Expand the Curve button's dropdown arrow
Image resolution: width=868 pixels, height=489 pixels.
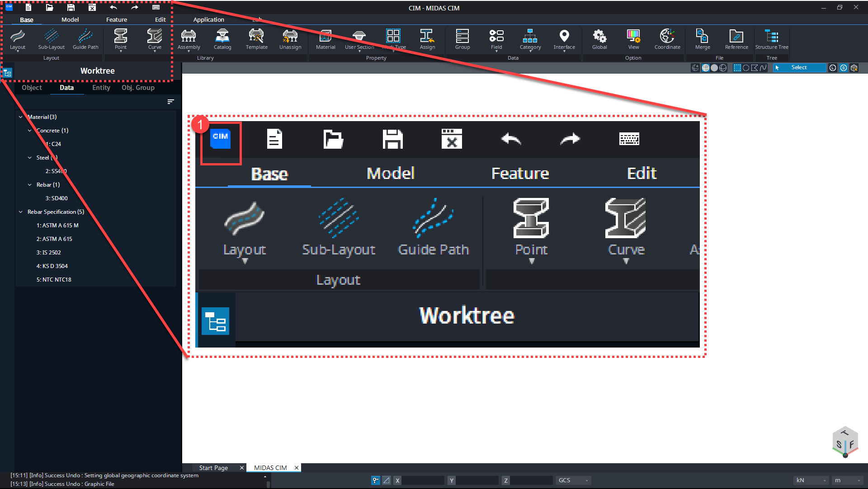point(155,52)
